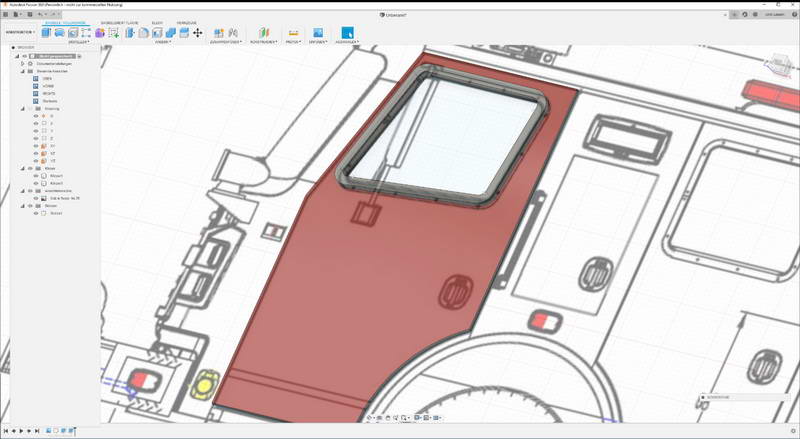Click the ViewCube in the corner
This screenshot has width=800, height=439.
pyautogui.click(x=780, y=65)
